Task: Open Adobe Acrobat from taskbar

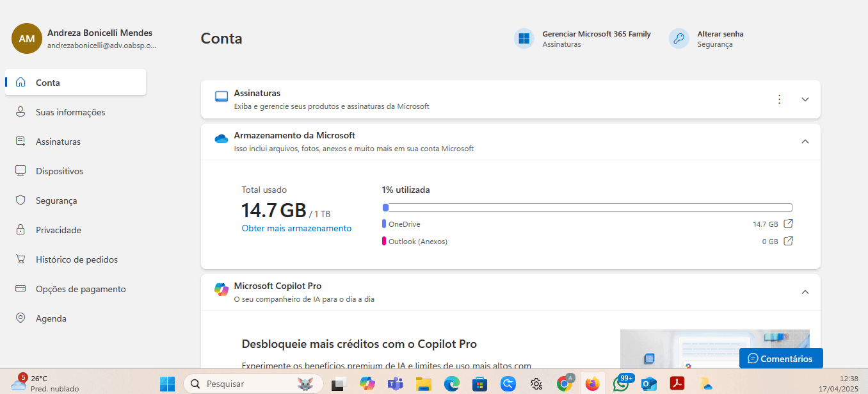Action: click(677, 384)
